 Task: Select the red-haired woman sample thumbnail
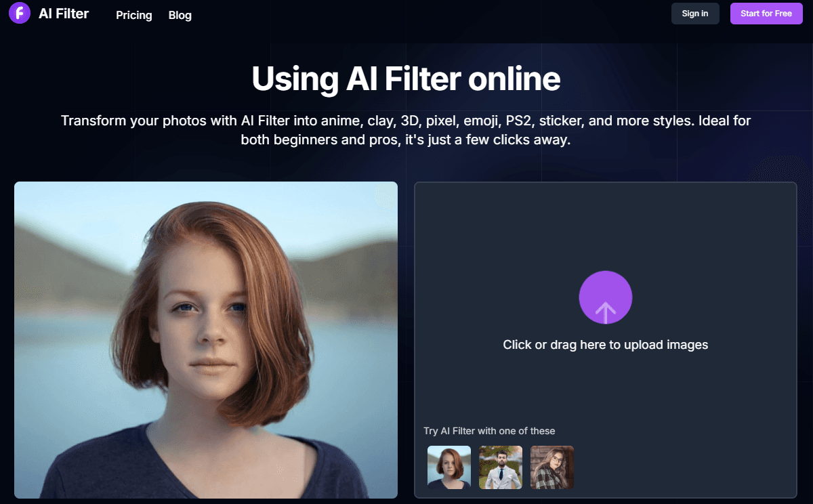point(449,467)
